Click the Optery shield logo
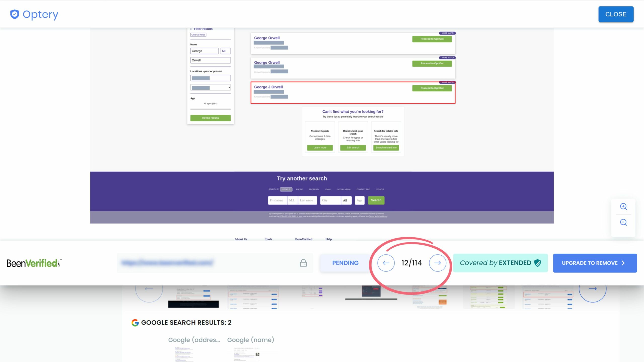 pos(15,14)
